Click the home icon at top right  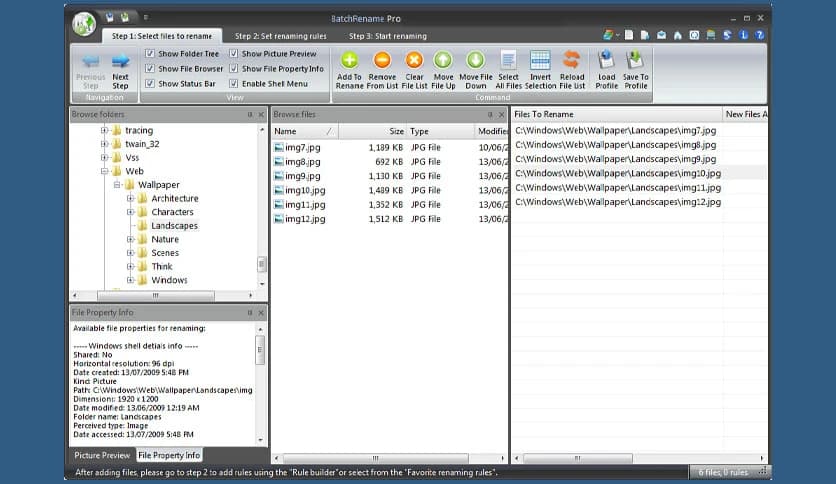pyautogui.click(x=678, y=35)
